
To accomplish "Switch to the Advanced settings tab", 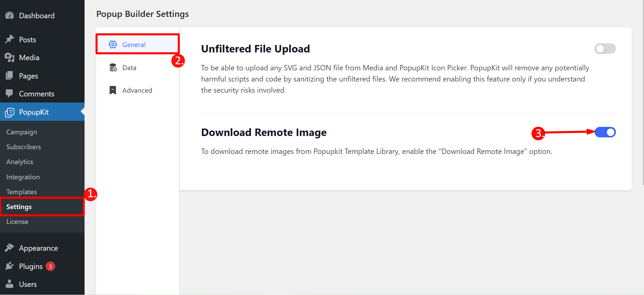I will [x=137, y=90].
